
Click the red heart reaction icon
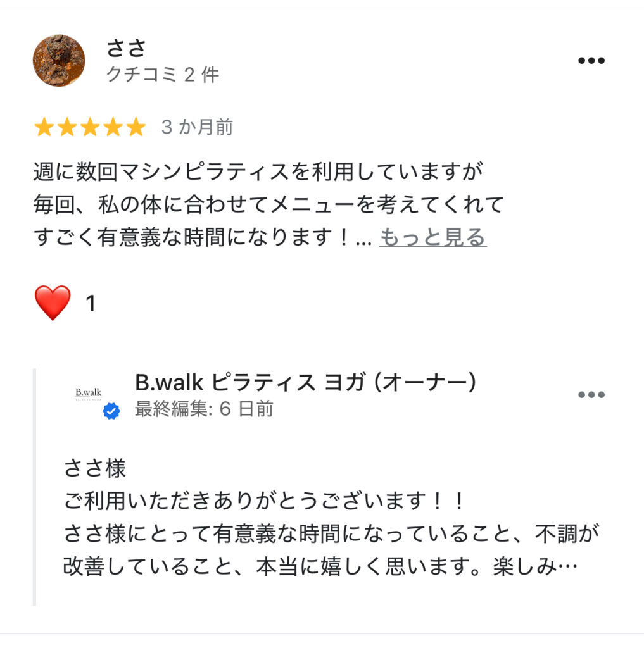53,303
